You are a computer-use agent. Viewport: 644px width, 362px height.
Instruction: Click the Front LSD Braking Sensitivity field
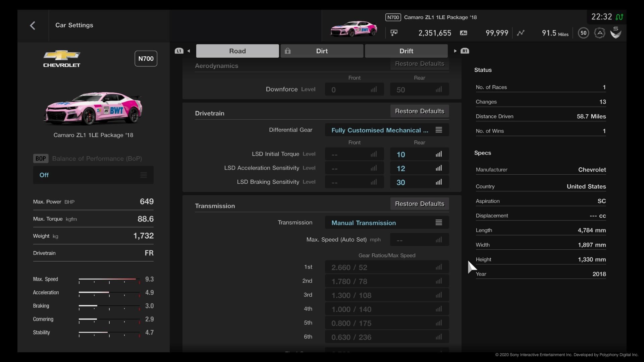click(x=354, y=182)
